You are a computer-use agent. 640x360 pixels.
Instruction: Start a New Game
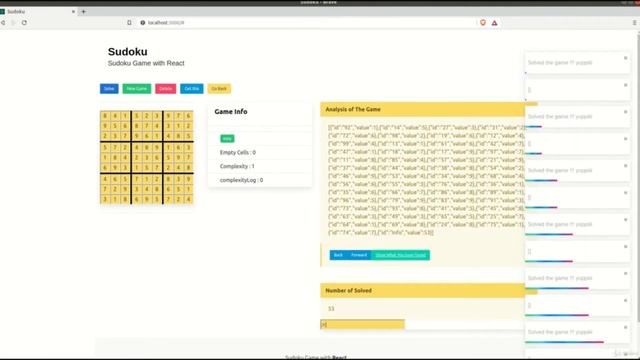pyautogui.click(x=137, y=89)
